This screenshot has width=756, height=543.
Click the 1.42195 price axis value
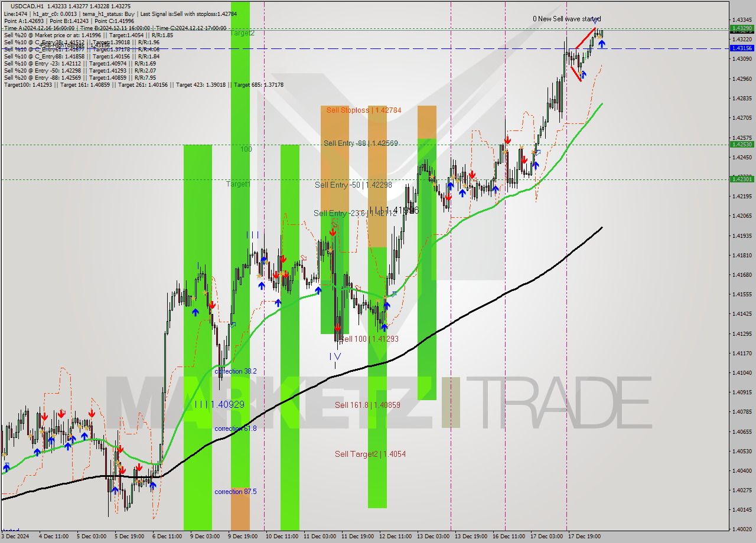(742, 196)
